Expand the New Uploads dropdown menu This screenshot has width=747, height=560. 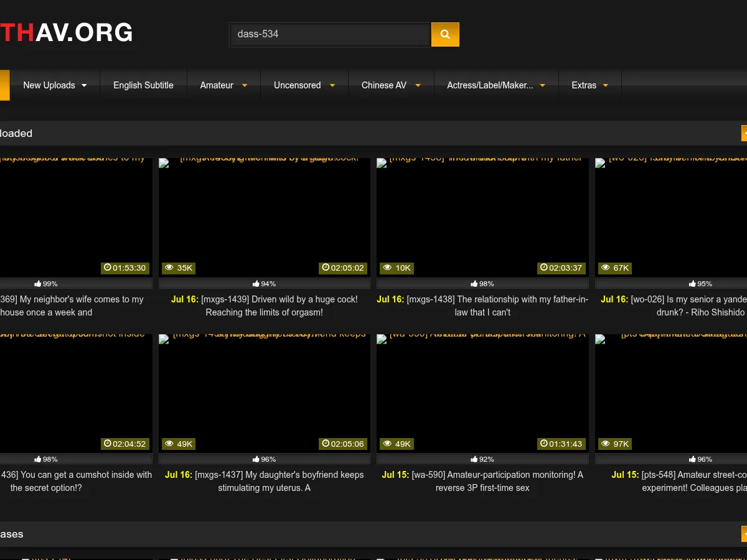(55, 85)
